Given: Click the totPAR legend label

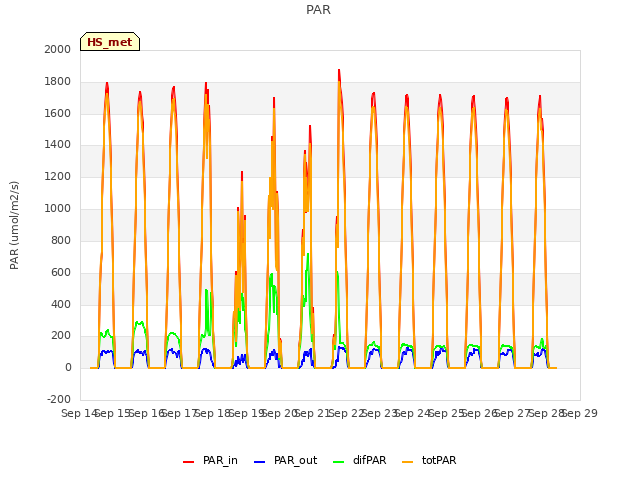Looking at the screenshot, I should coord(439,460).
